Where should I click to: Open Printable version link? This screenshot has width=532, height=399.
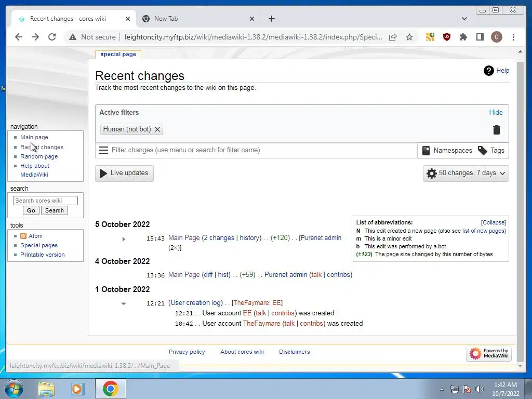(43, 255)
